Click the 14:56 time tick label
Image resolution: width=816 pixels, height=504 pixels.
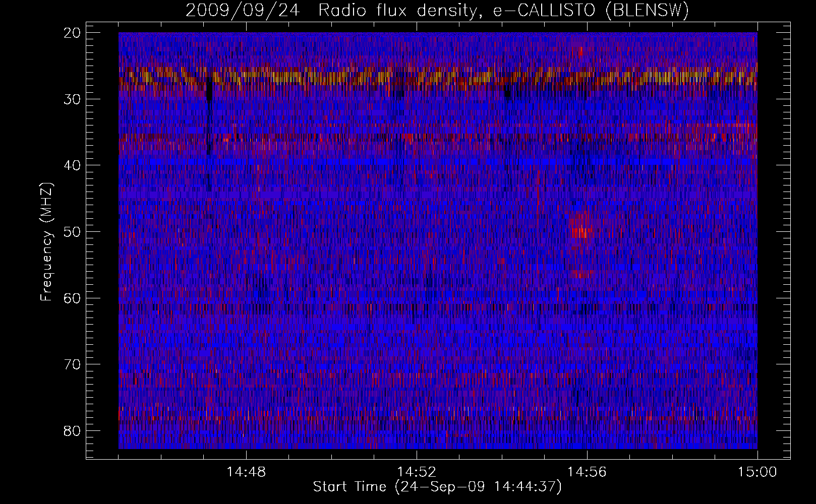(x=587, y=472)
